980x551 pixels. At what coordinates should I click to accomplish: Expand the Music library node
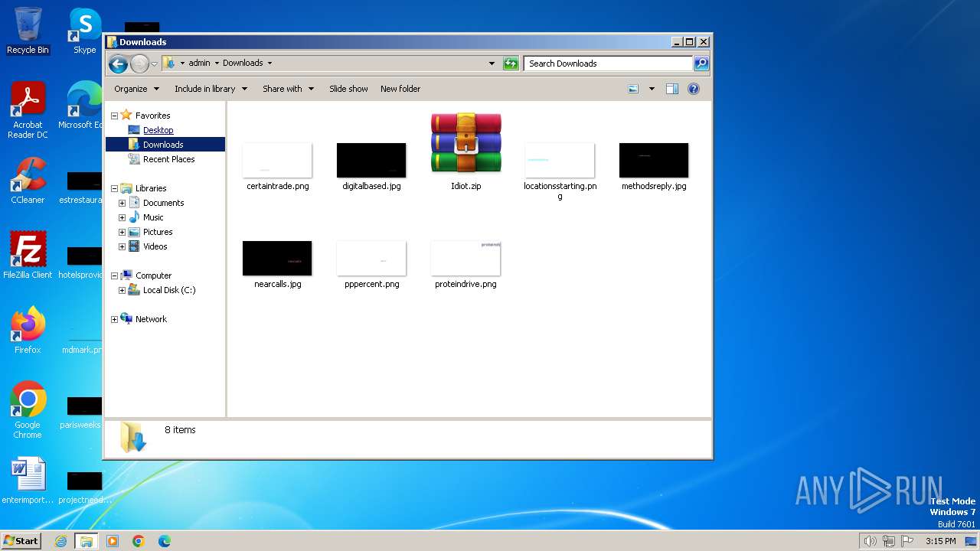[122, 217]
